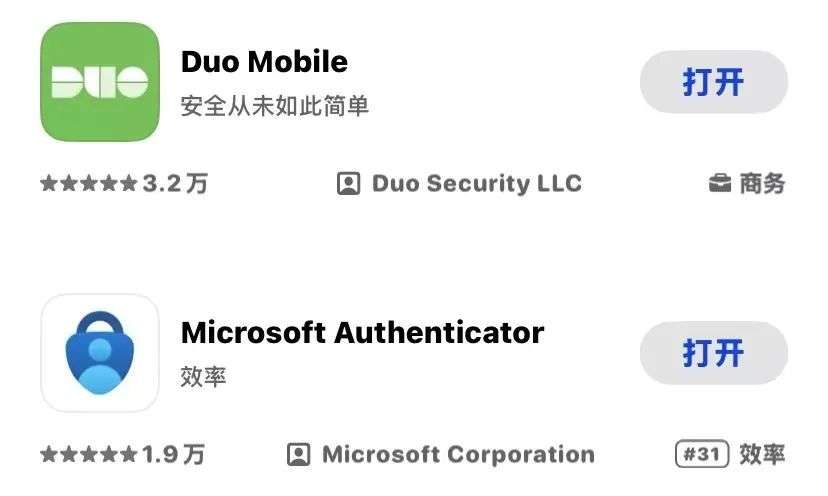Click the #31 ranking badge

[702, 454]
